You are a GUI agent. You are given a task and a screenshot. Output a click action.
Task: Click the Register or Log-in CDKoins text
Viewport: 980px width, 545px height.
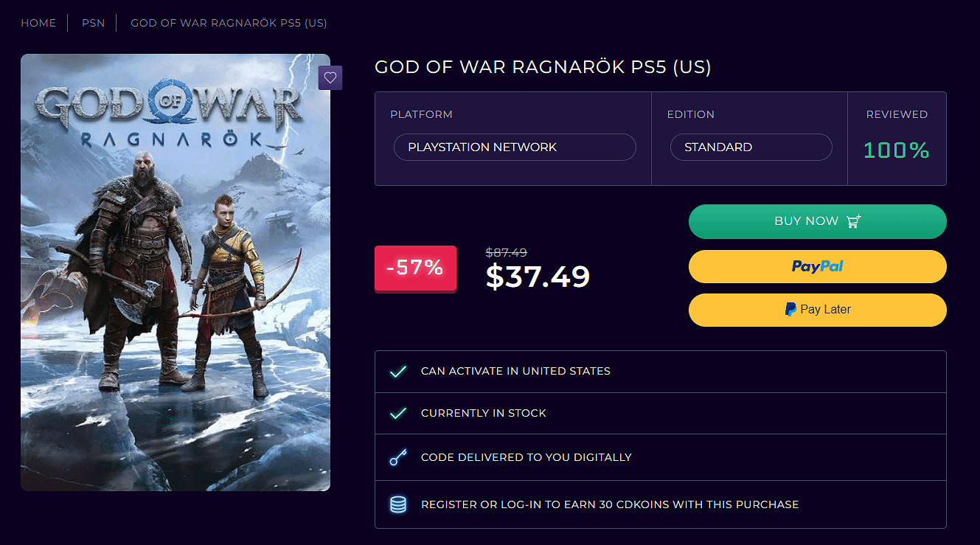pyautogui.click(x=610, y=505)
